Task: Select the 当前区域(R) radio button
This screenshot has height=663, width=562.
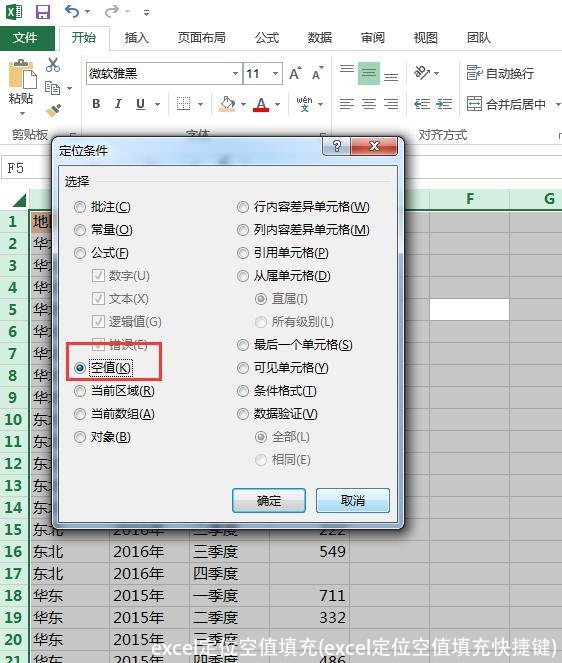Action: pyautogui.click(x=80, y=391)
